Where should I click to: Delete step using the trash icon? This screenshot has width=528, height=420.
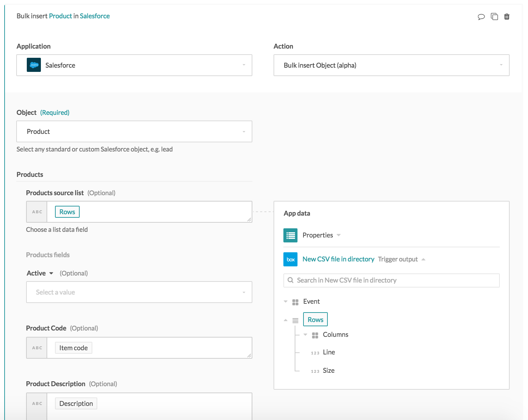click(507, 17)
